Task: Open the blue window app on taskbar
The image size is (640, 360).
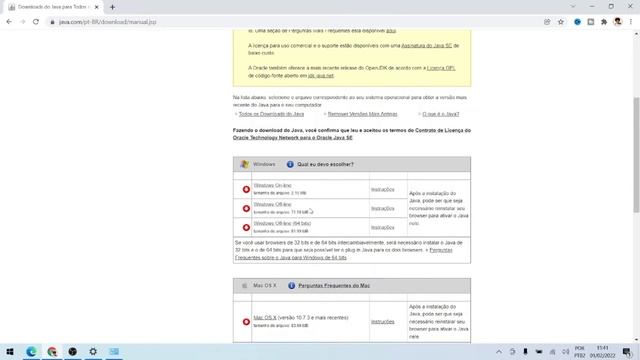Action: tap(114, 351)
